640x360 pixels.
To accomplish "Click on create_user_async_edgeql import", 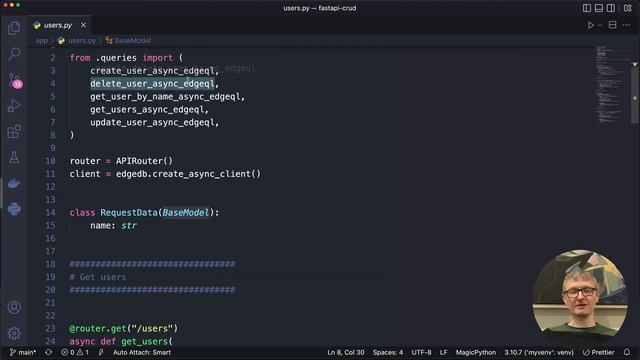I will pyautogui.click(x=152, y=71).
